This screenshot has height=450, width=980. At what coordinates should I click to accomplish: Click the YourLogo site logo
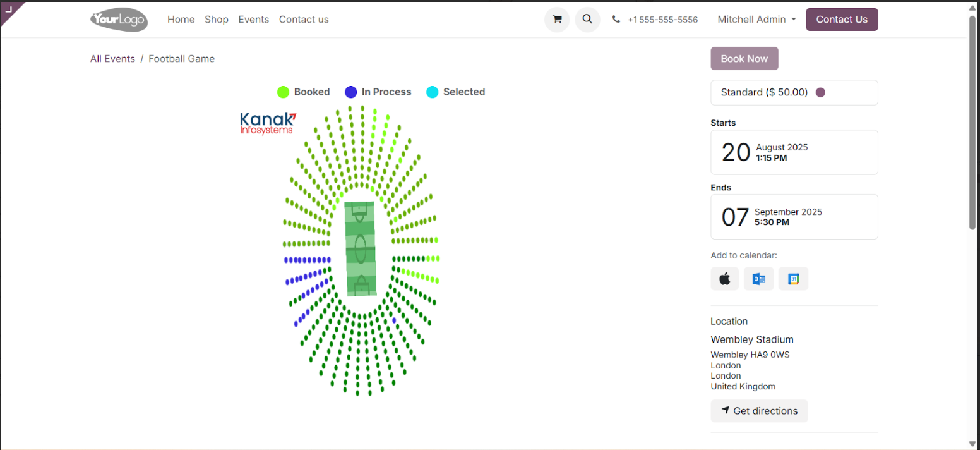tap(119, 20)
